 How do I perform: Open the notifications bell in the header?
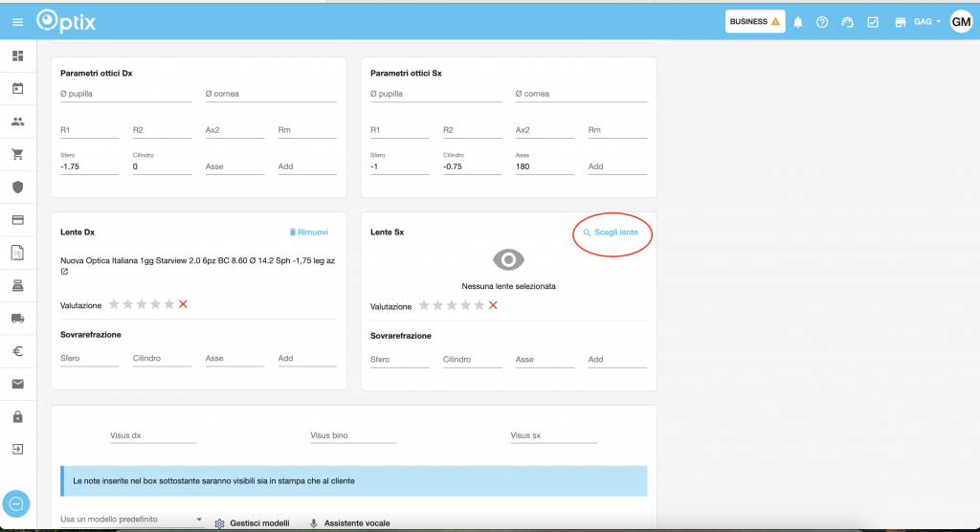coord(797,22)
